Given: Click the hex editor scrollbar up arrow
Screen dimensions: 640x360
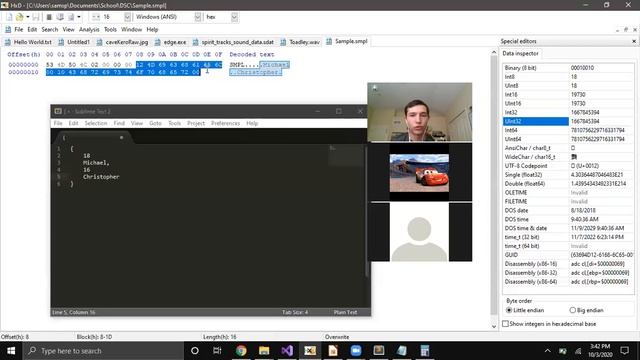Looking at the screenshot, I should (x=494, y=53).
